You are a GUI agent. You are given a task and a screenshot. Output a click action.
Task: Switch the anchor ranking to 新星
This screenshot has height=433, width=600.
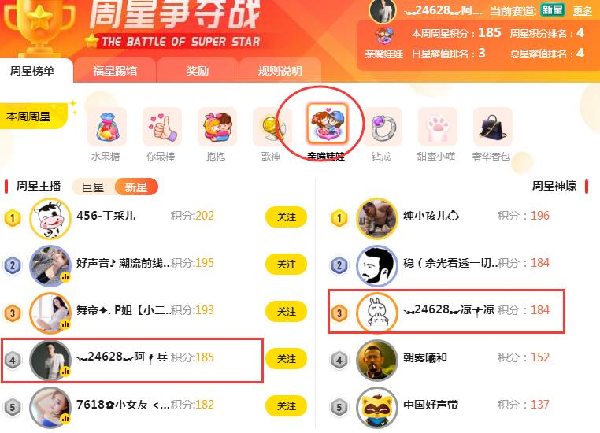136,187
